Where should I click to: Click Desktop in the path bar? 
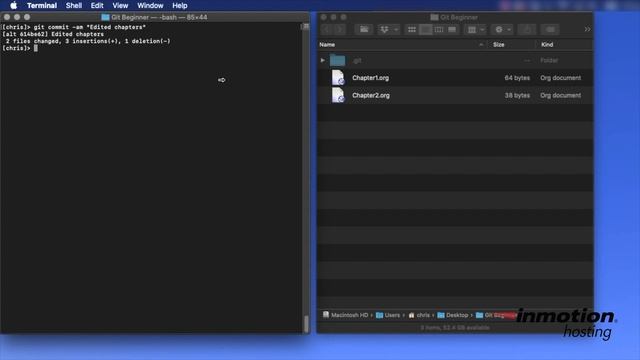(x=453, y=315)
